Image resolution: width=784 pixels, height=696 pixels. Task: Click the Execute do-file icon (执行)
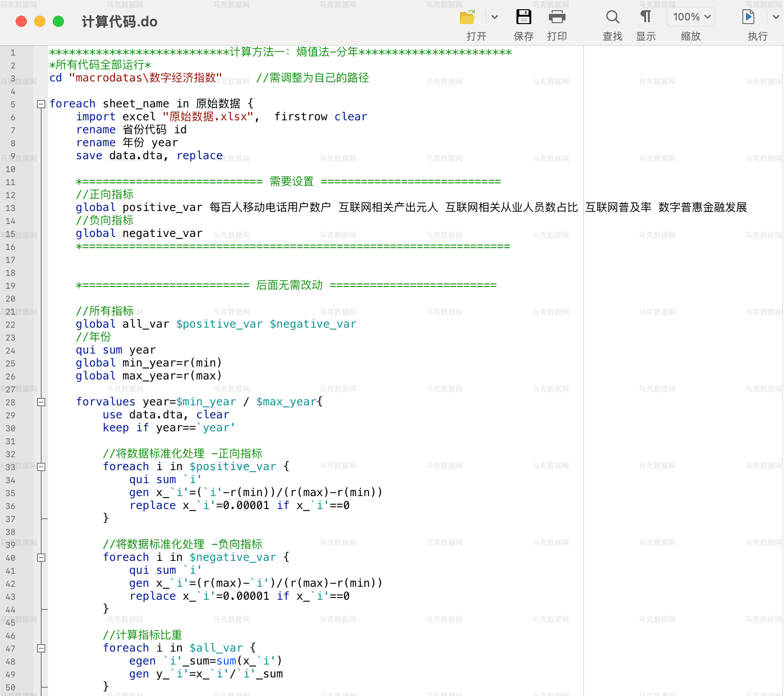(x=748, y=17)
